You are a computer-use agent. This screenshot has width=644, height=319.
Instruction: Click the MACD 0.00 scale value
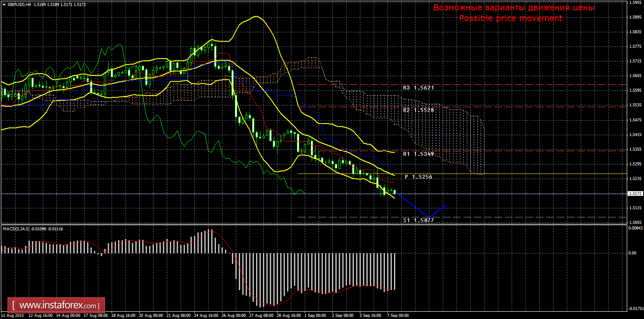632,253
